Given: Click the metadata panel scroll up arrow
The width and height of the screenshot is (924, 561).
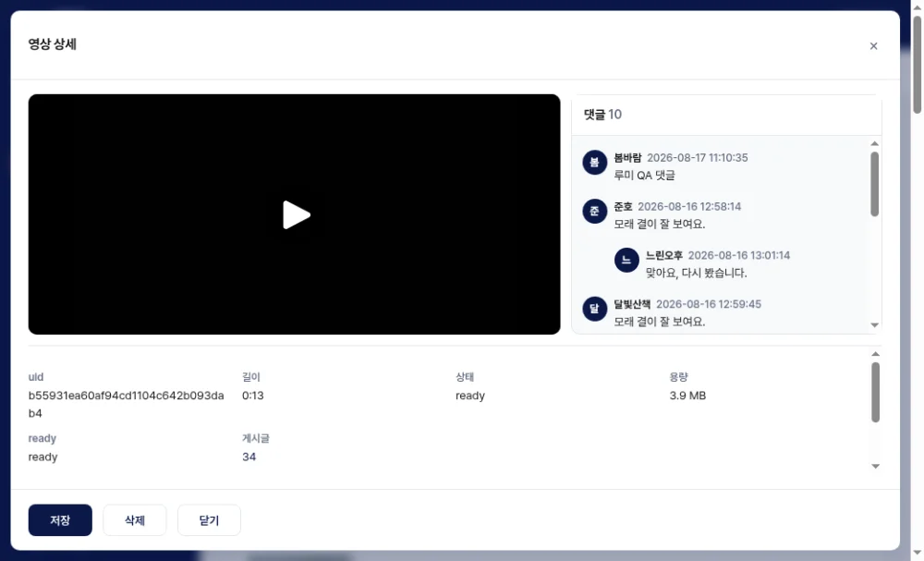Looking at the screenshot, I should tap(876, 354).
